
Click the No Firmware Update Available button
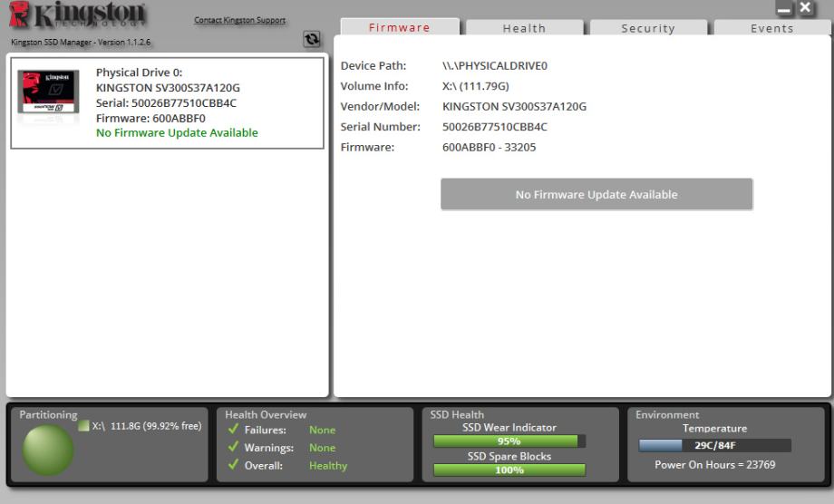click(x=596, y=195)
